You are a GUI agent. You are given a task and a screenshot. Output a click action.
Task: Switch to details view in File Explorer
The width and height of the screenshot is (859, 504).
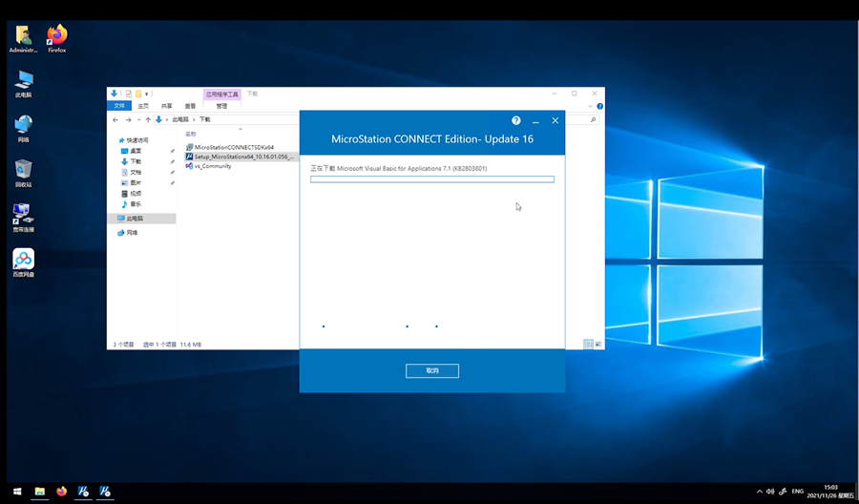coord(588,344)
